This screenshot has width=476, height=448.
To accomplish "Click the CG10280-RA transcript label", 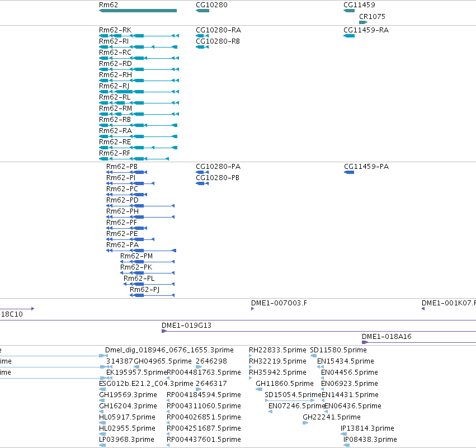I will click(x=219, y=30).
